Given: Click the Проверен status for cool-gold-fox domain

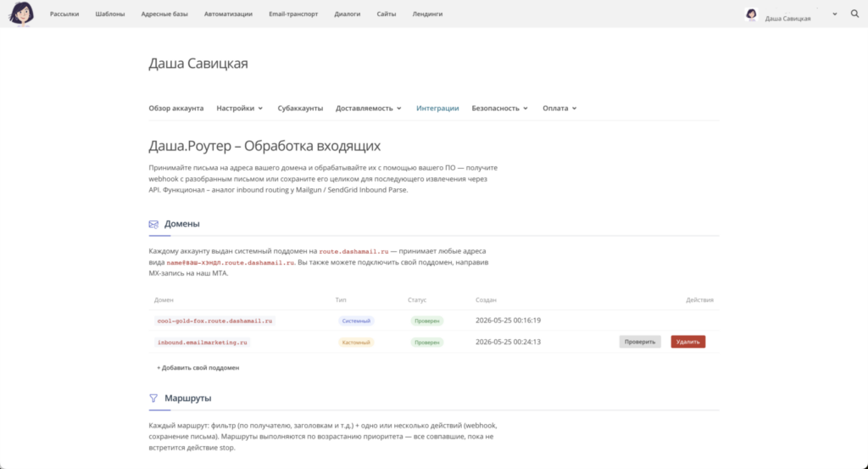Looking at the screenshot, I should click(x=427, y=321).
